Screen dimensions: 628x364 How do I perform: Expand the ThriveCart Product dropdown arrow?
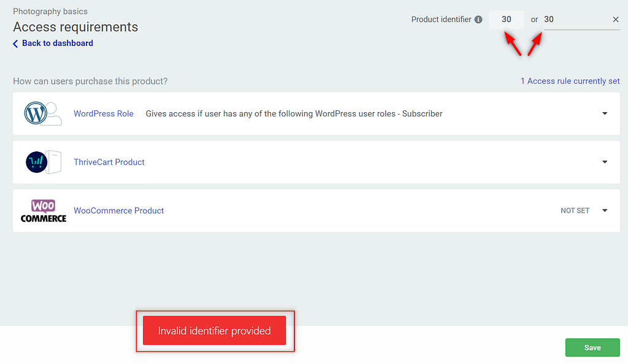(x=605, y=162)
